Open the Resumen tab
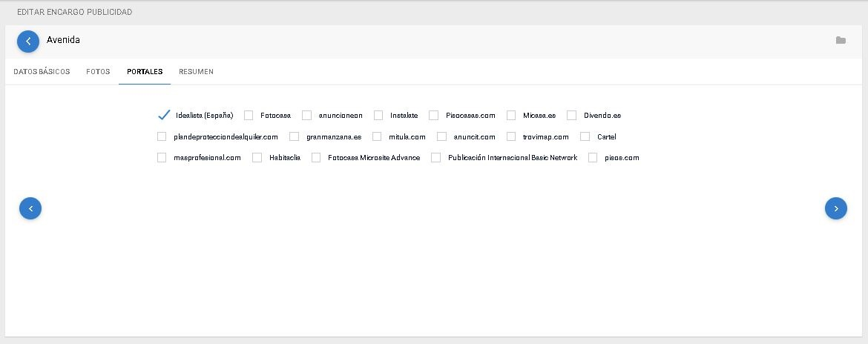This screenshot has height=344, width=868. click(196, 72)
